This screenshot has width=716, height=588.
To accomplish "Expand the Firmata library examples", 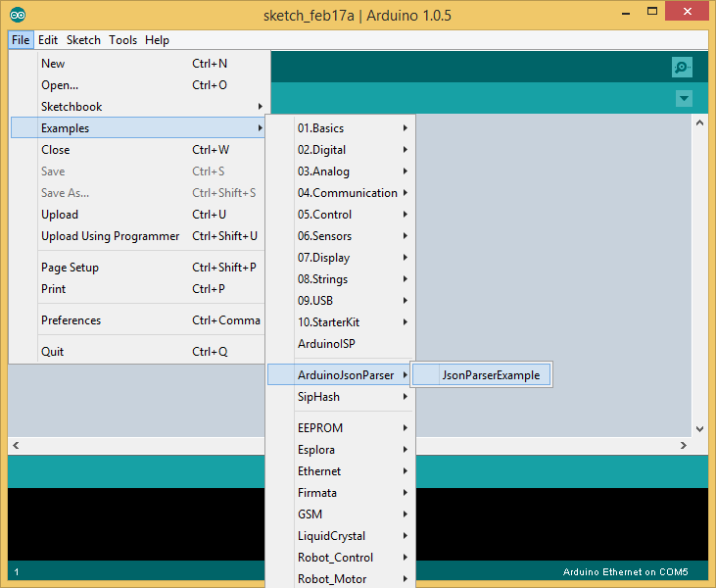I will (x=340, y=493).
